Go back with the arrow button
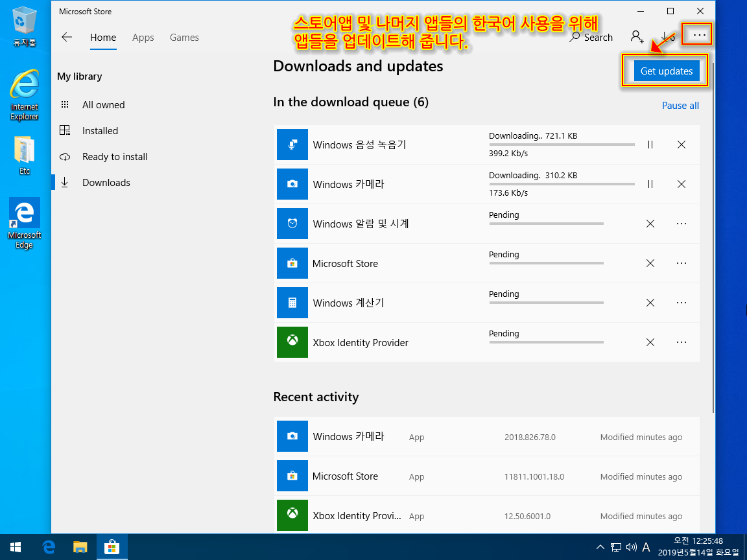This screenshot has height=560, width=747. tap(67, 37)
